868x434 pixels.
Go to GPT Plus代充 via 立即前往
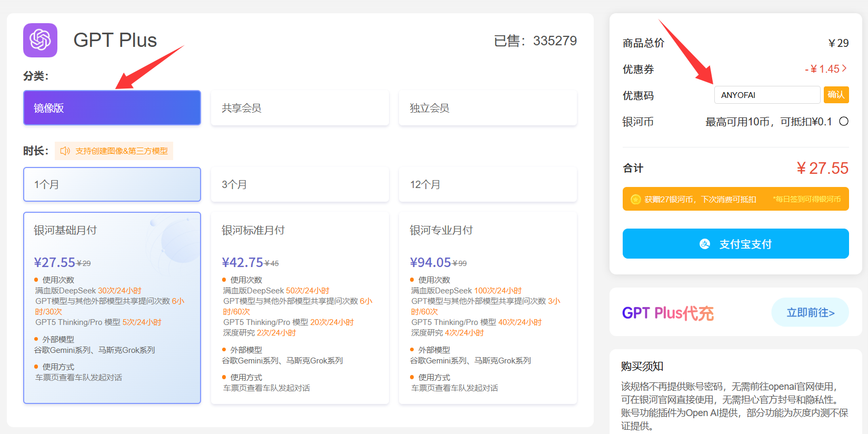click(810, 312)
